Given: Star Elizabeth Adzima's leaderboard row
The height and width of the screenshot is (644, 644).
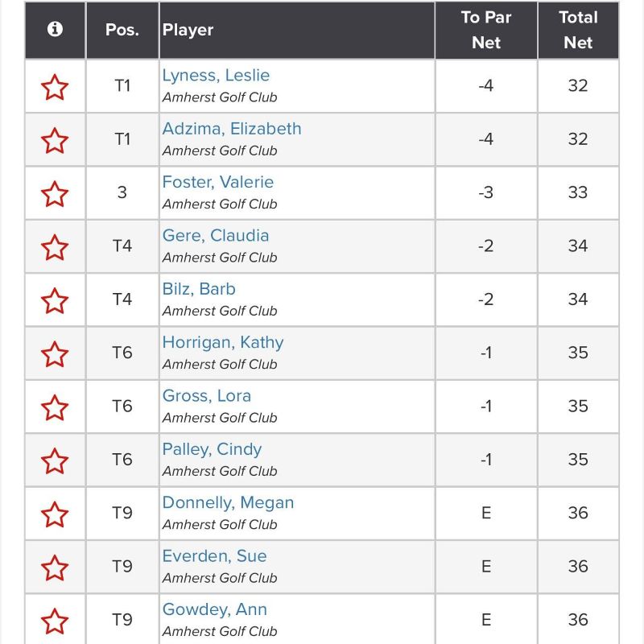Looking at the screenshot, I should [x=55, y=140].
